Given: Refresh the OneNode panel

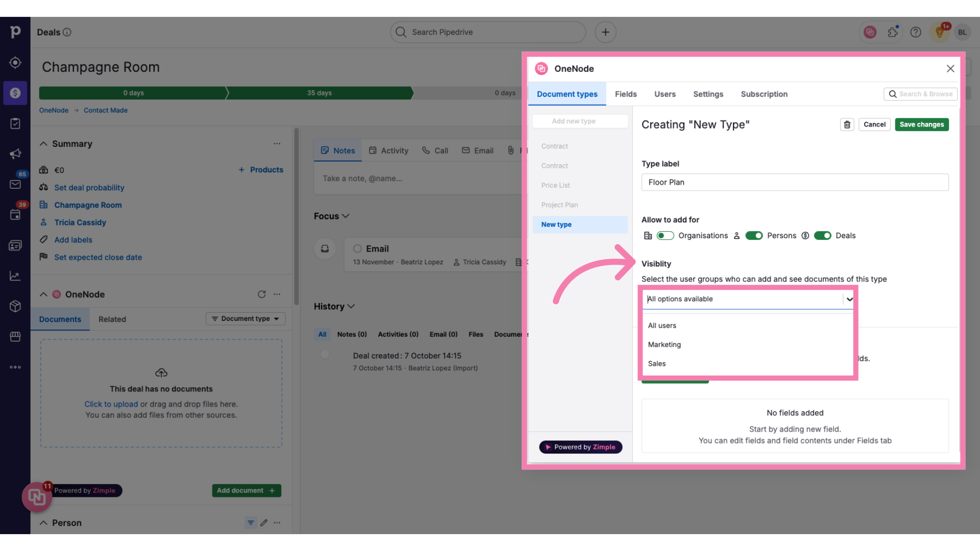Looking at the screenshot, I should (x=261, y=294).
